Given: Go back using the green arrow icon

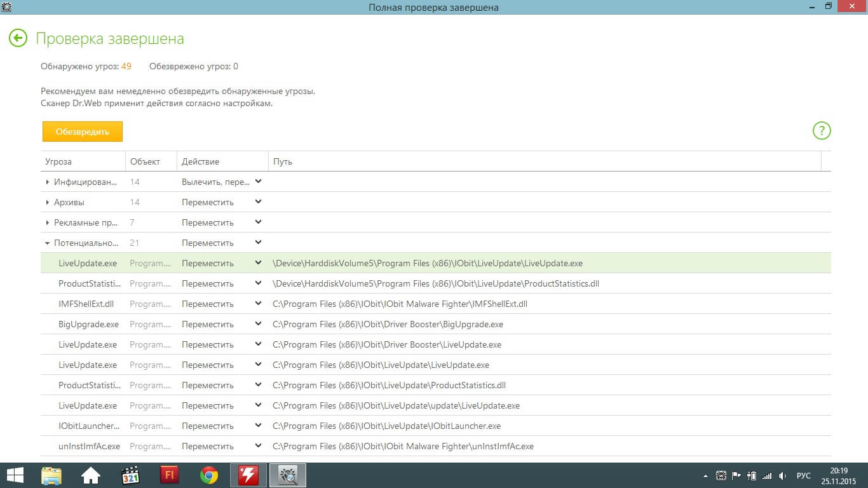Looking at the screenshot, I should pyautogui.click(x=18, y=38).
